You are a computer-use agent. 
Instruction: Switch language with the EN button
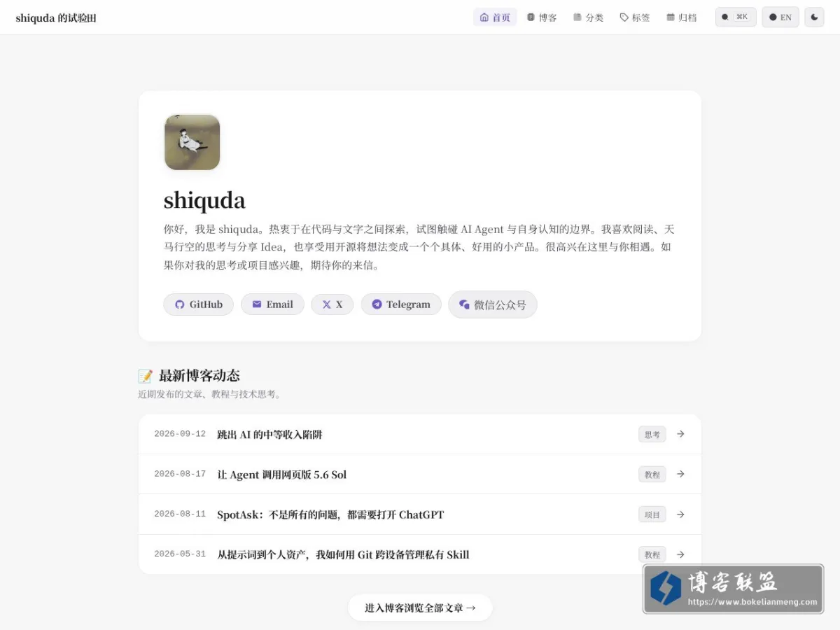tap(780, 17)
